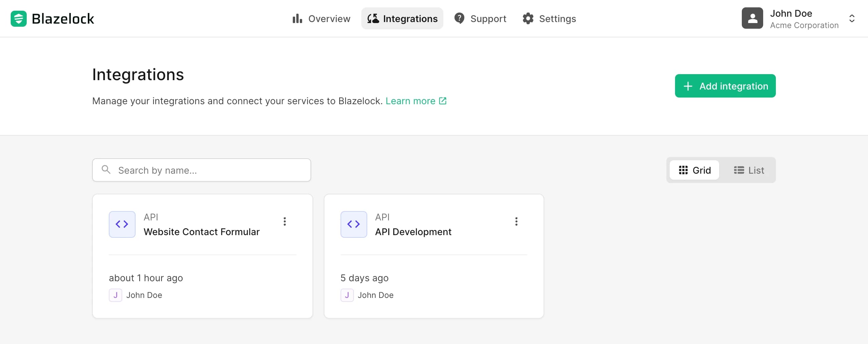Click the Add integration button
868x344 pixels.
click(725, 86)
